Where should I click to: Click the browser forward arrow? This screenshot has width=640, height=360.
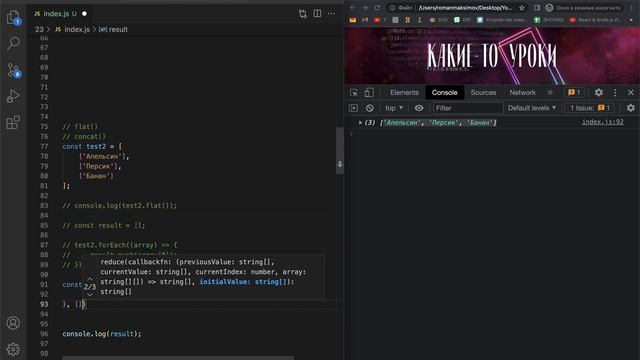(365, 7)
